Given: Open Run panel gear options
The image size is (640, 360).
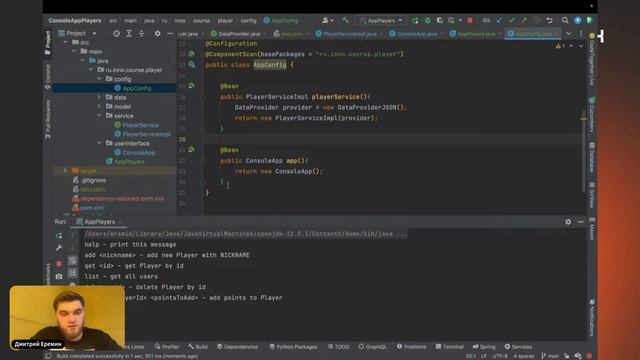Looking at the screenshot, I should 568,222.
